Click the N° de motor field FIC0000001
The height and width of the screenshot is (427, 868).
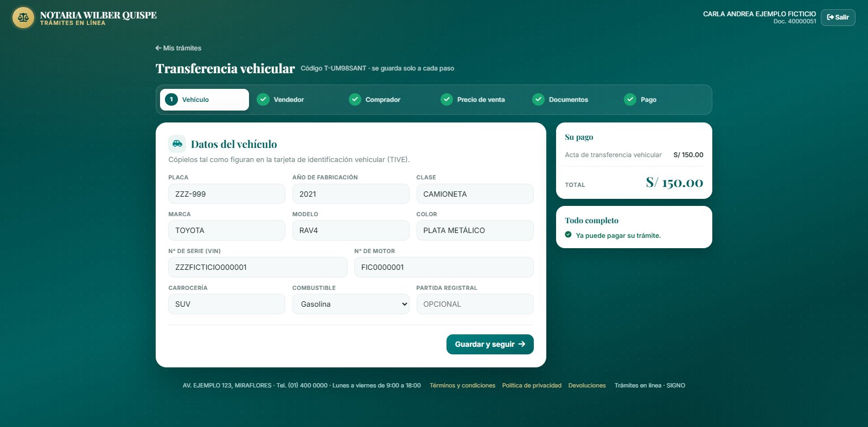444,267
